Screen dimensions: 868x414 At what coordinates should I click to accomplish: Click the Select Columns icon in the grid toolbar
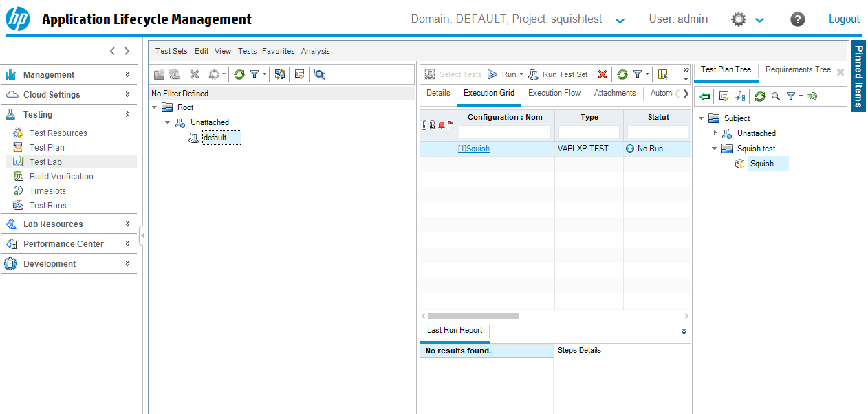coord(662,74)
